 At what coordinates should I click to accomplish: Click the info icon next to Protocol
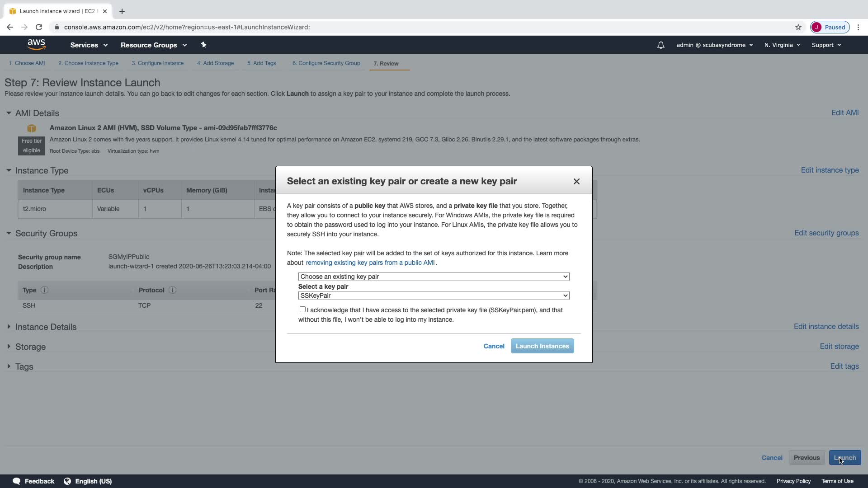tap(172, 290)
